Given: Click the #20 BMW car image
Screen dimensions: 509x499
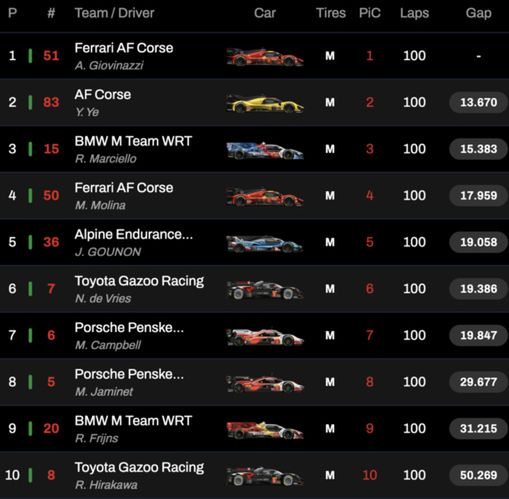Looking at the screenshot, I should click(x=265, y=430).
